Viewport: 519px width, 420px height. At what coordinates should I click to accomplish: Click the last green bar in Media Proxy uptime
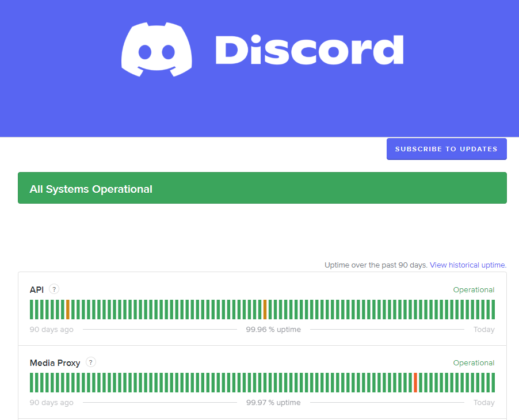[493, 383]
